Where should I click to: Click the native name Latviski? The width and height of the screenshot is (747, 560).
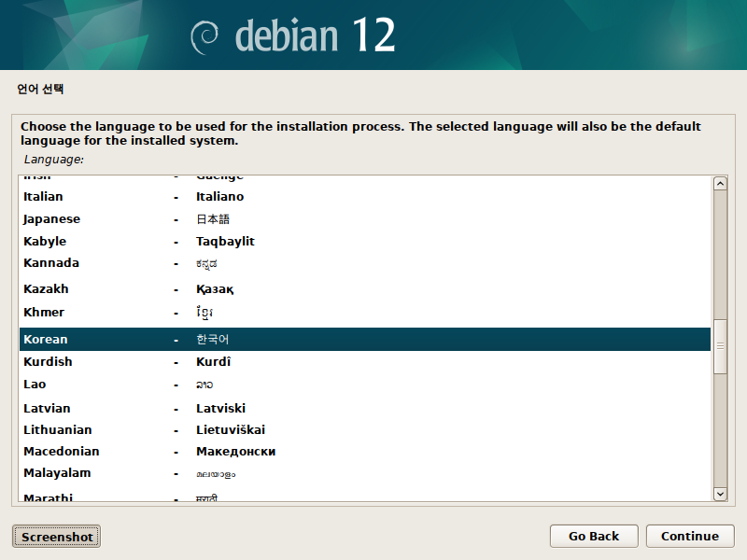(220, 409)
